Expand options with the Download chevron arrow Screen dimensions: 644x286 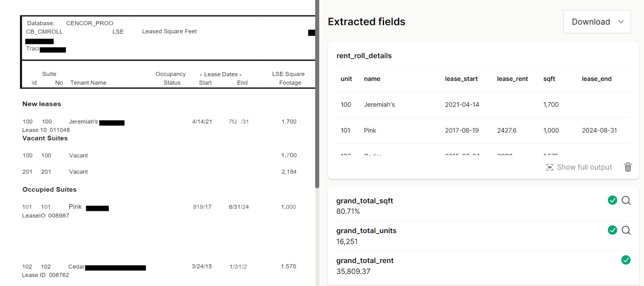621,22
